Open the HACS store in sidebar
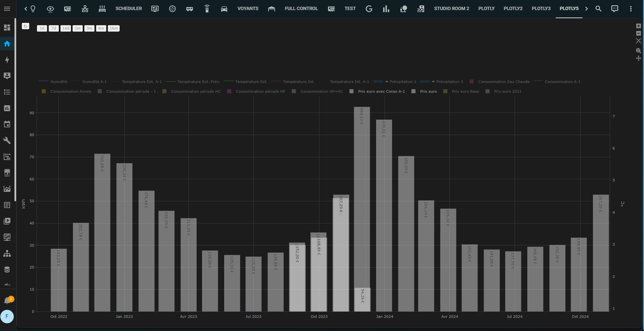Screen dimensions: 644x331 [x=7, y=173]
